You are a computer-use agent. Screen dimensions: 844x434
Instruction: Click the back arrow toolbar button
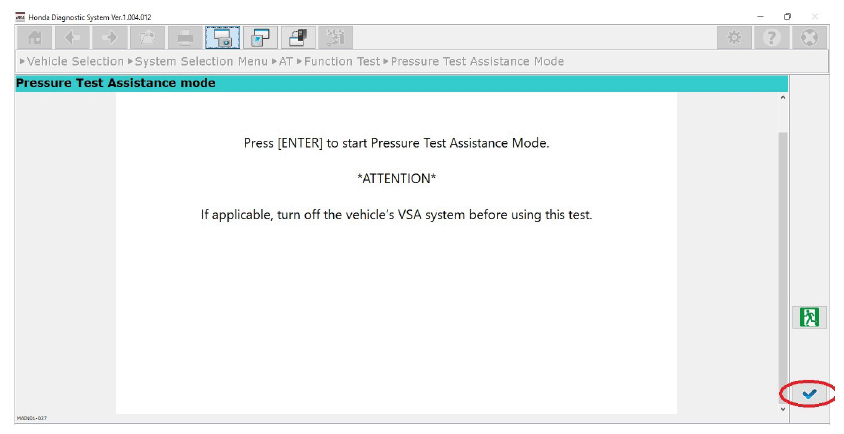(x=72, y=37)
